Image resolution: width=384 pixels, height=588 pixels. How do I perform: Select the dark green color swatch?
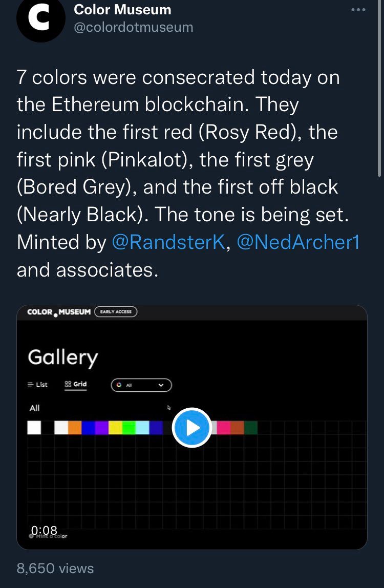tap(251, 428)
